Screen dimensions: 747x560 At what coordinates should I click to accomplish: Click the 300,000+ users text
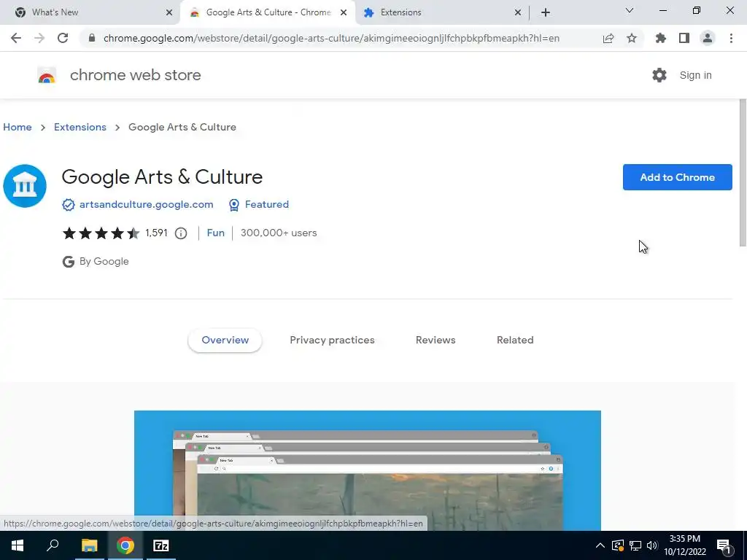pos(279,233)
